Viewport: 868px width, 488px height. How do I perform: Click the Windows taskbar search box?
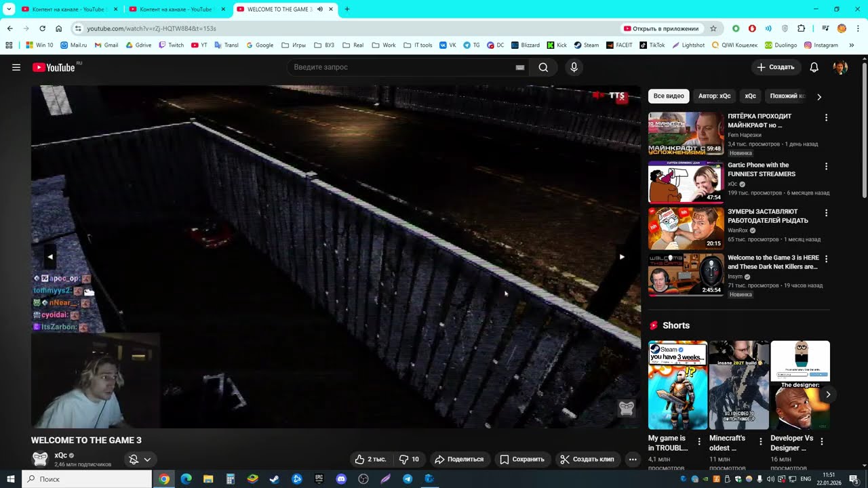point(87,479)
